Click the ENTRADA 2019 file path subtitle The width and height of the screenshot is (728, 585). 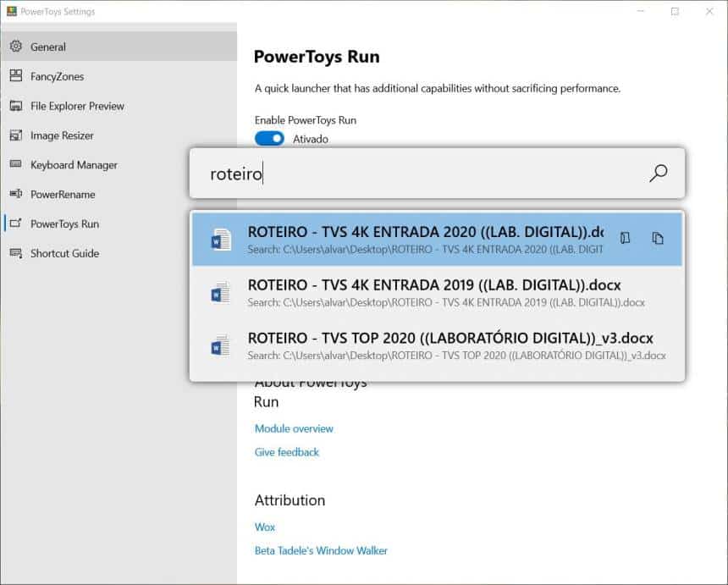coord(446,303)
